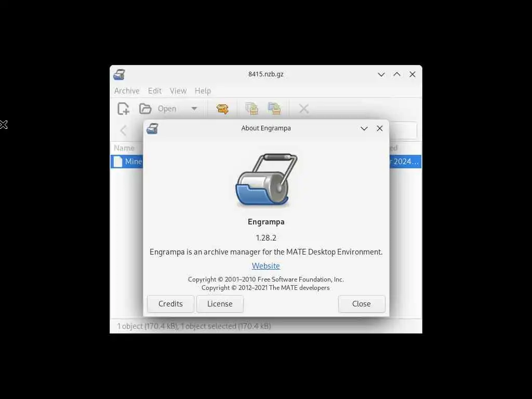Close the 8415.nzb.gz main window
532x399 pixels.
point(413,74)
